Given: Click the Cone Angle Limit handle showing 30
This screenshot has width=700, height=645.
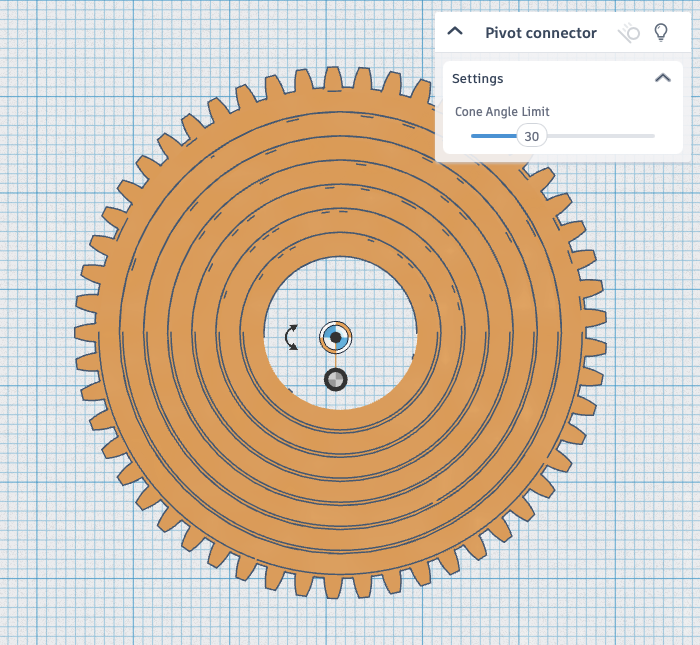Looking at the screenshot, I should (x=531, y=136).
